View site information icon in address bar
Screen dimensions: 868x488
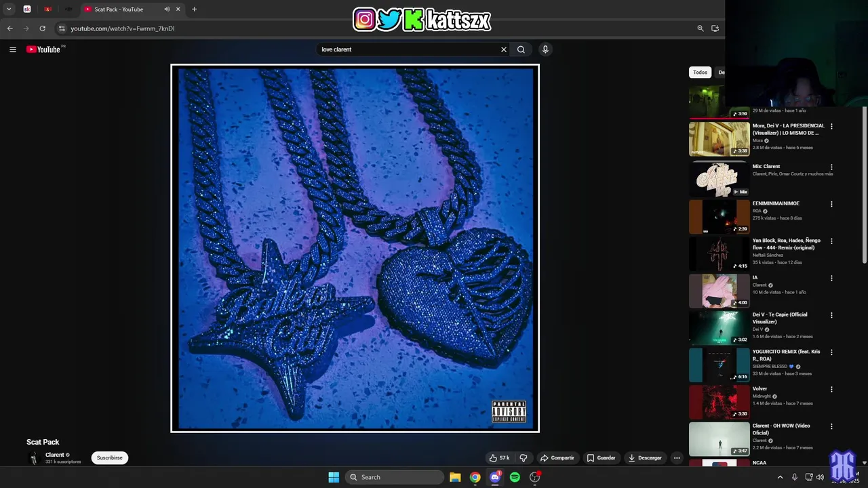click(x=62, y=28)
